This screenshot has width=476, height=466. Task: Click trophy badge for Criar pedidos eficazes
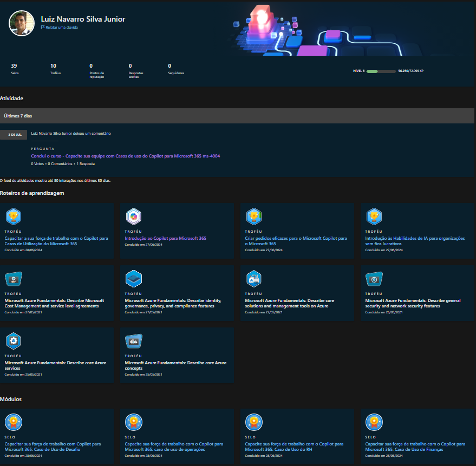(254, 216)
